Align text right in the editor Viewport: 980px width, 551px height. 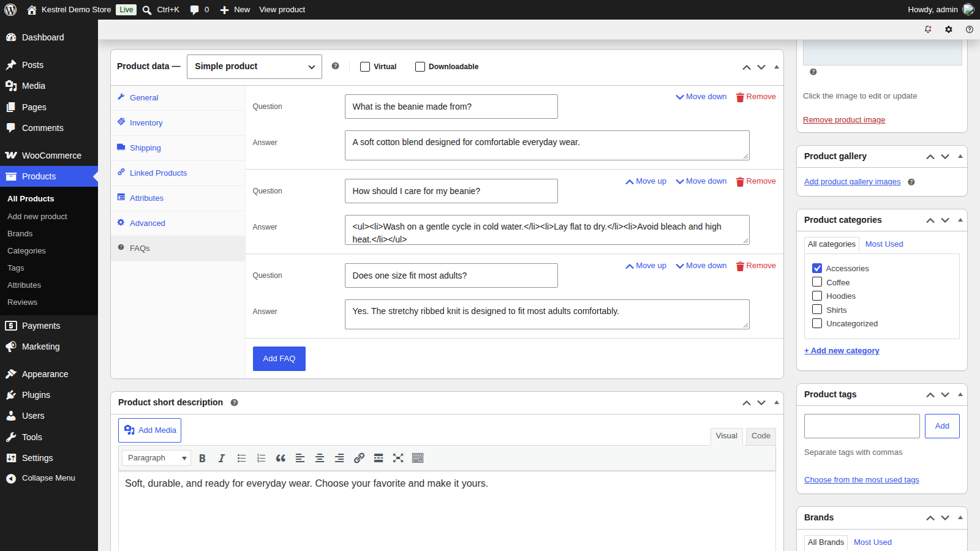[x=339, y=458]
